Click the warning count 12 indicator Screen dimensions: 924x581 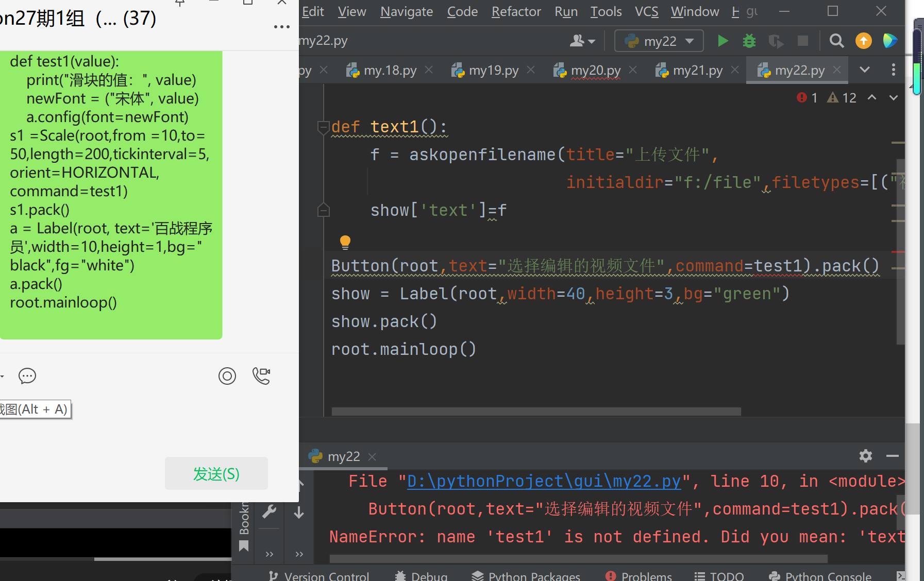click(x=842, y=97)
